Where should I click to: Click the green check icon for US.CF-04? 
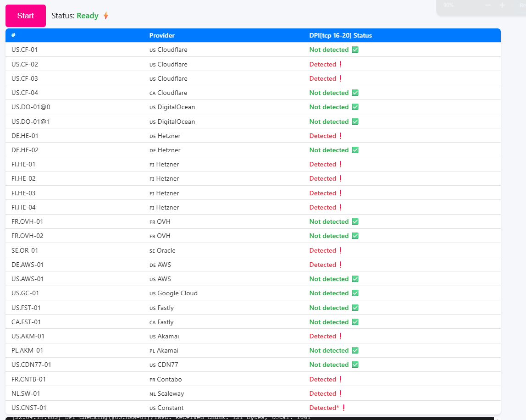coord(355,93)
